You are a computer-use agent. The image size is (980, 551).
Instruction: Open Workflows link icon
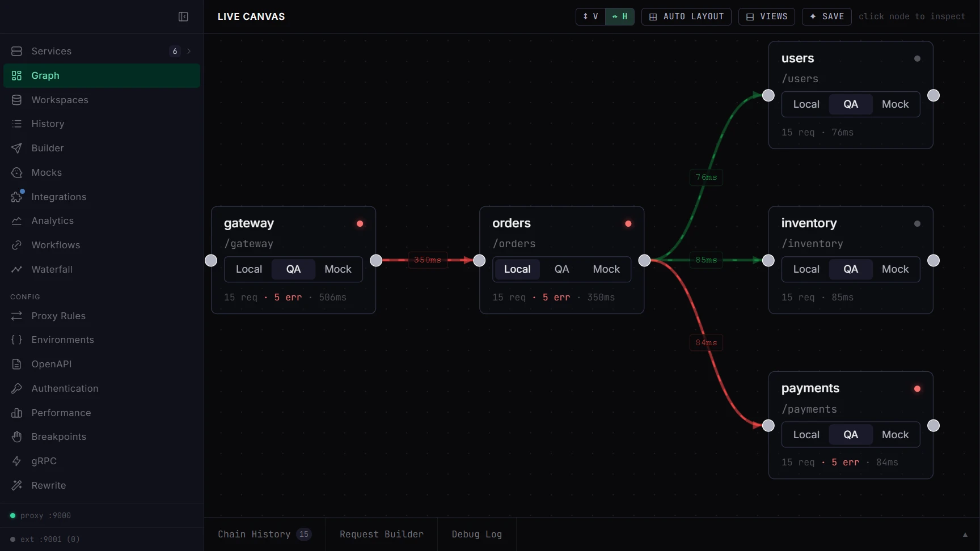click(16, 245)
